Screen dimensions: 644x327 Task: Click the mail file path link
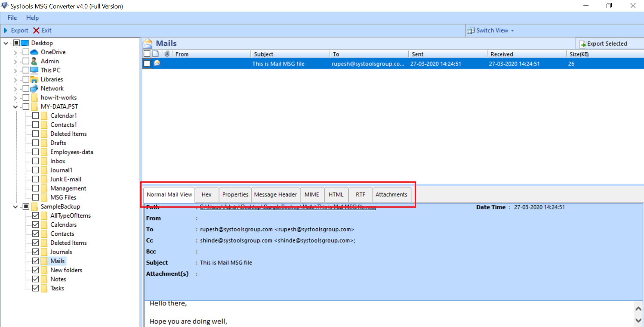(288, 207)
